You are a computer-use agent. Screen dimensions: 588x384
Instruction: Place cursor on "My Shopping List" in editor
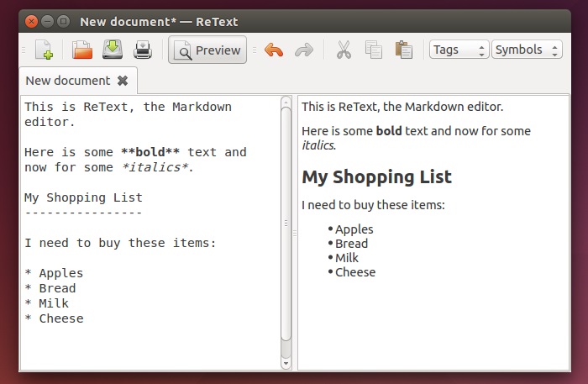point(83,197)
